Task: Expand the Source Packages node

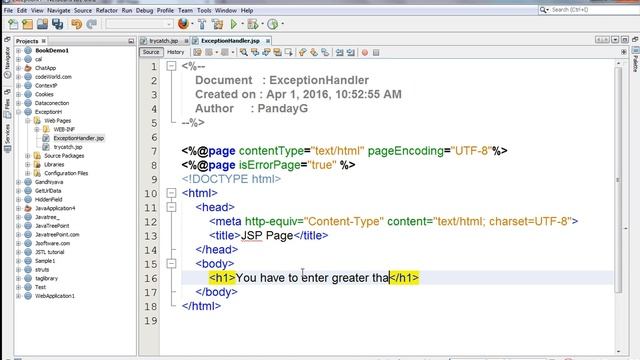Action: pyautogui.click(x=27, y=156)
